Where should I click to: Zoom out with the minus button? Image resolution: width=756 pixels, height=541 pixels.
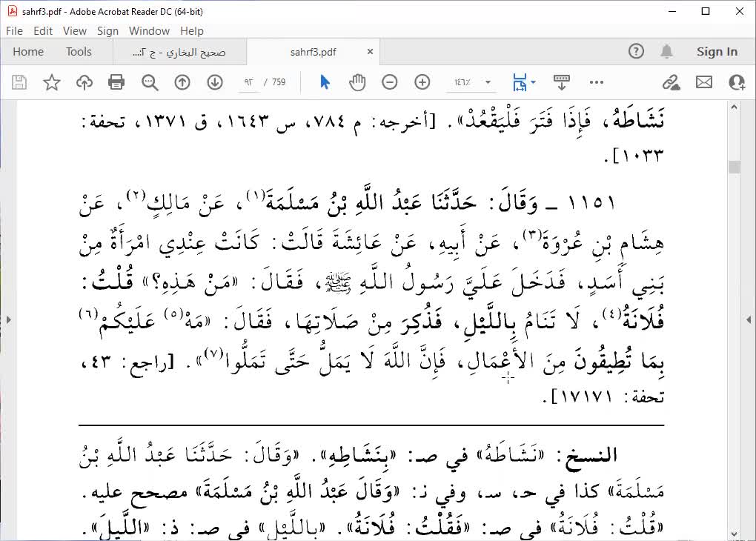coord(390,82)
